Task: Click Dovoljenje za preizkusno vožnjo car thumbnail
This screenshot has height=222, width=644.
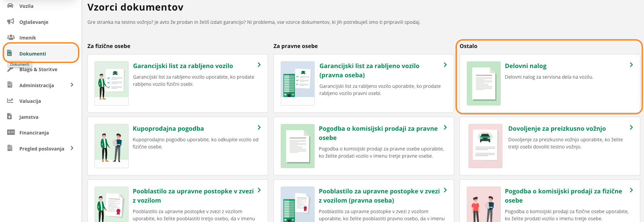Action: (x=485, y=146)
